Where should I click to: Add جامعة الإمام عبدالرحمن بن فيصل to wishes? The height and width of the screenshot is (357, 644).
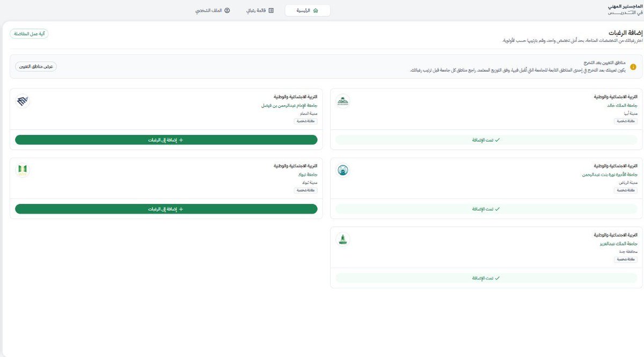click(166, 140)
